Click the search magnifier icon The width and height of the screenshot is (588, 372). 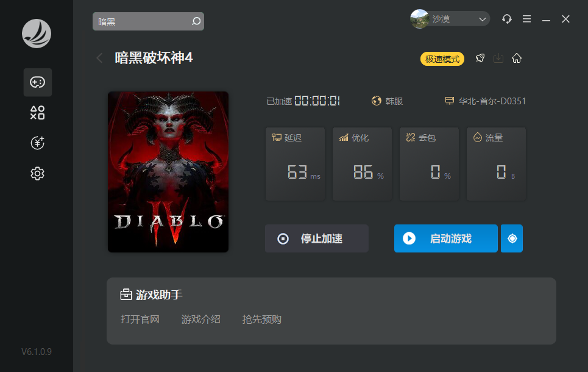(x=196, y=21)
